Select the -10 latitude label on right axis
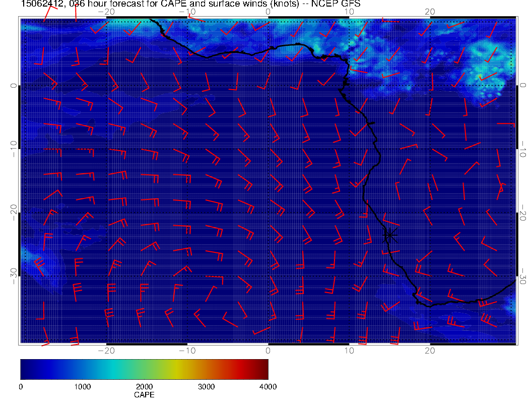The height and width of the screenshot is (411, 532). 523,149
